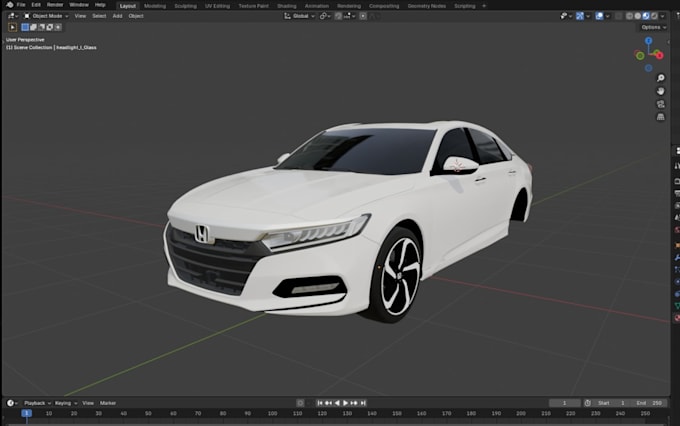
Task: Switch to the Shading workspace tab
Action: pos(287,6)
